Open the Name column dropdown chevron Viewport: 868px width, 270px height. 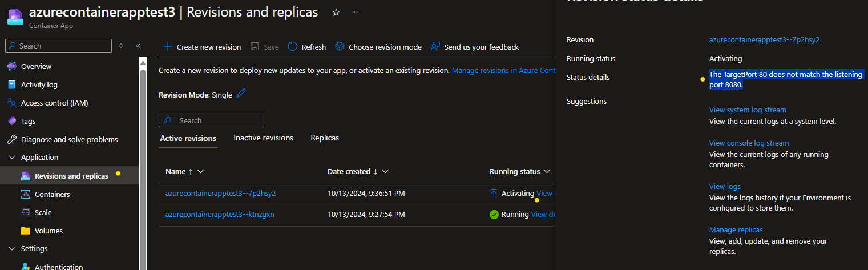pos(200,171)
